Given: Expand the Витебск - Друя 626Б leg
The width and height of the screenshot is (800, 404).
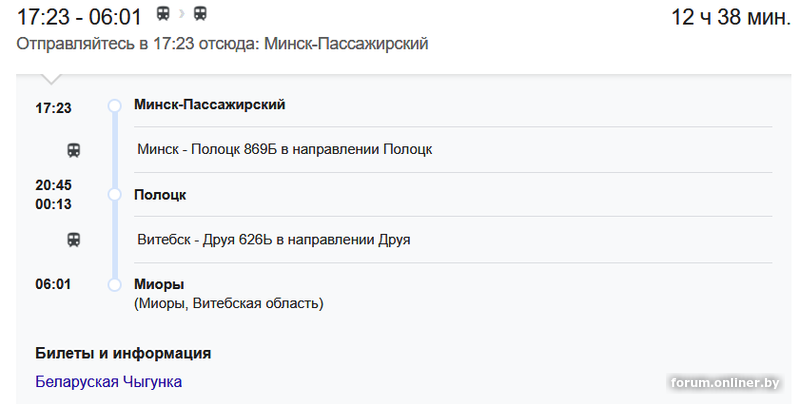Looking at the screenshot, I should (274, 240).
